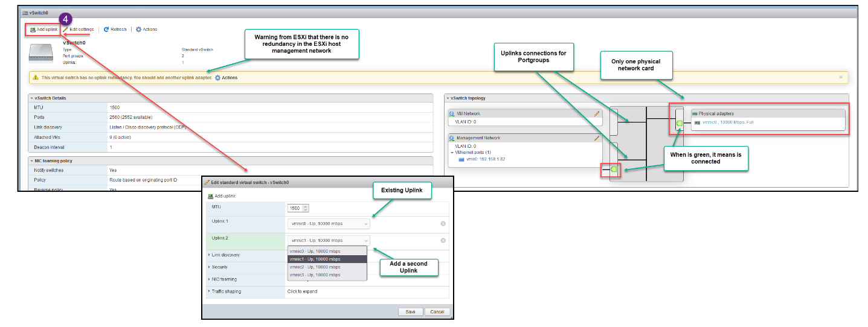Edit the VM Network port group pencil
868x327 pixels.
tap(597, 113)
